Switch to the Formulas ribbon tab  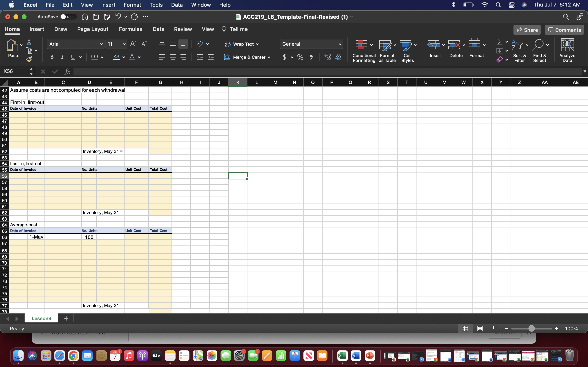130,29
